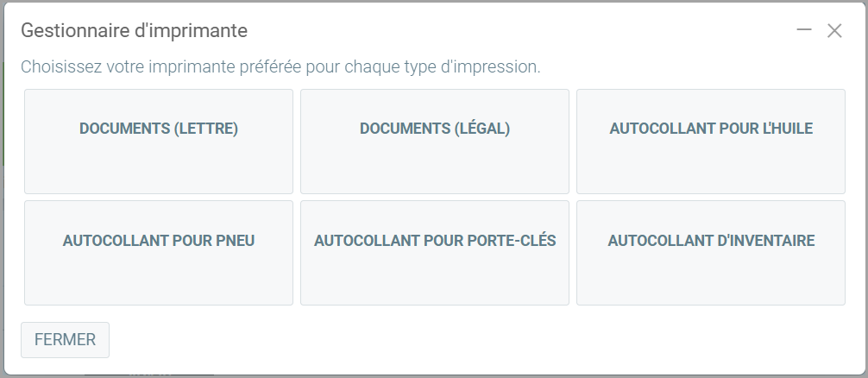Click the FERMER button
Viewport: 868px width, 378px height.
(65, 340)
